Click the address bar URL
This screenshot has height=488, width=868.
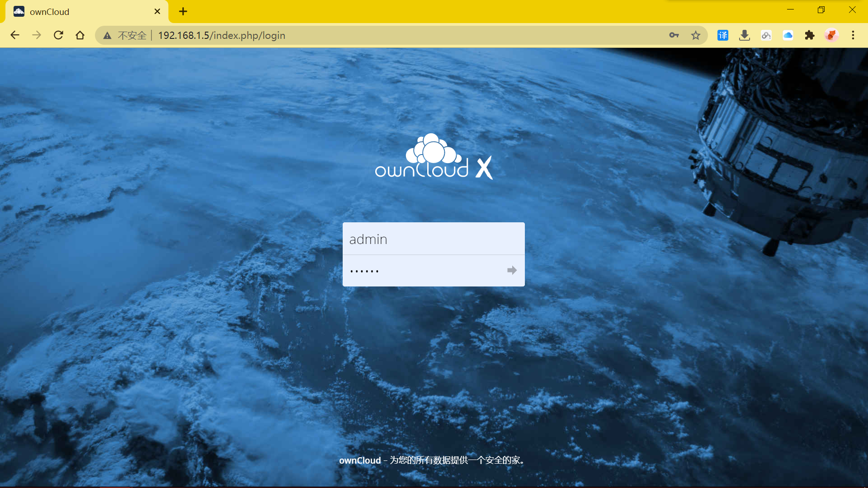[222, 35]
